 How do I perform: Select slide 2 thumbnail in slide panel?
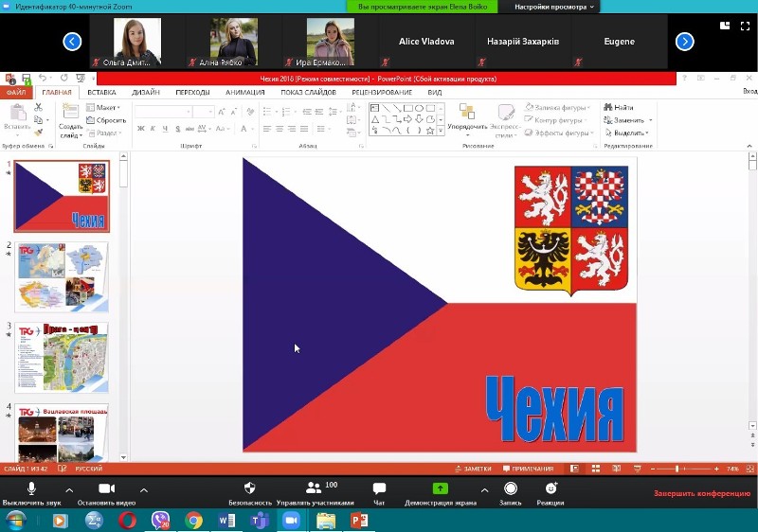click(x=62, y=276)
